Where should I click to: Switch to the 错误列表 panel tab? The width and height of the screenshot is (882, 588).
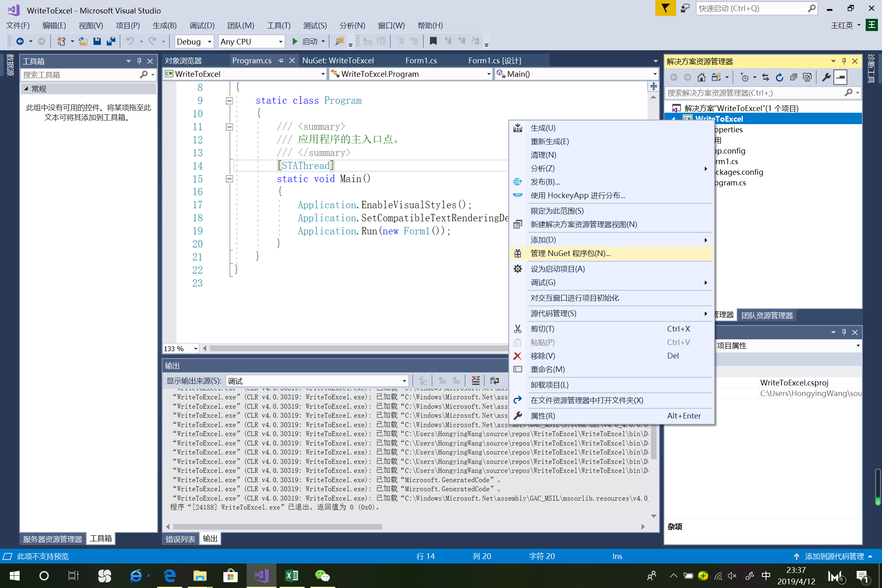point(180,538)
